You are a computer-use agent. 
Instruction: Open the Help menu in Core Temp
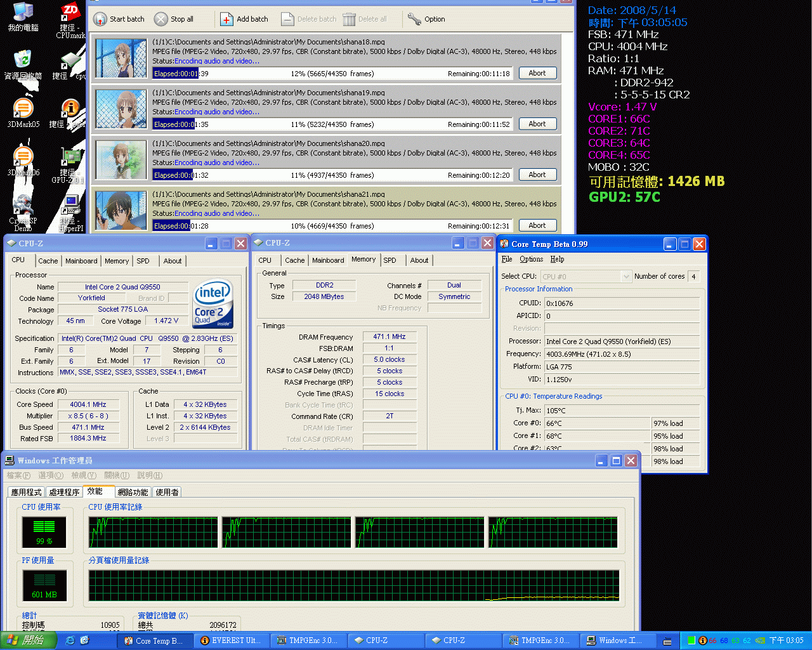557,259
